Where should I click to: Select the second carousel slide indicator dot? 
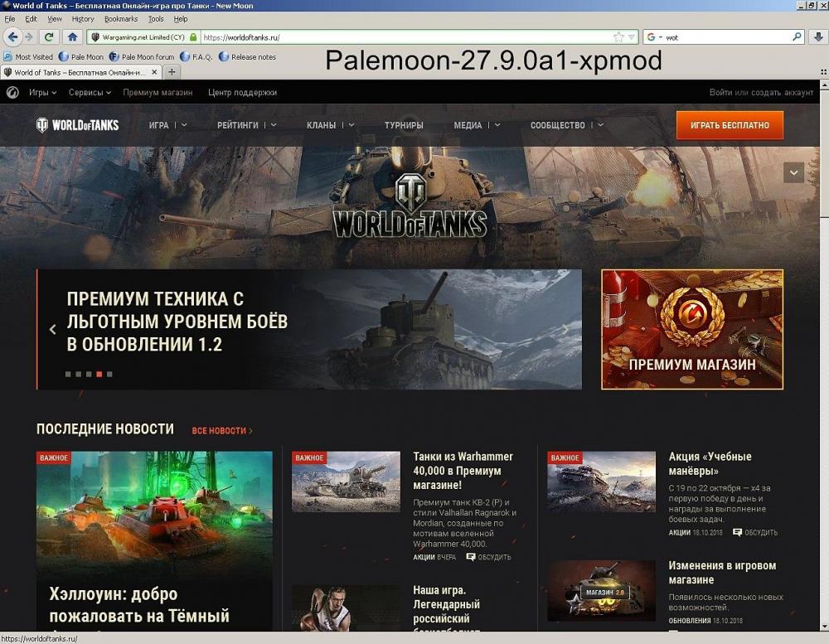coord(79,374)
